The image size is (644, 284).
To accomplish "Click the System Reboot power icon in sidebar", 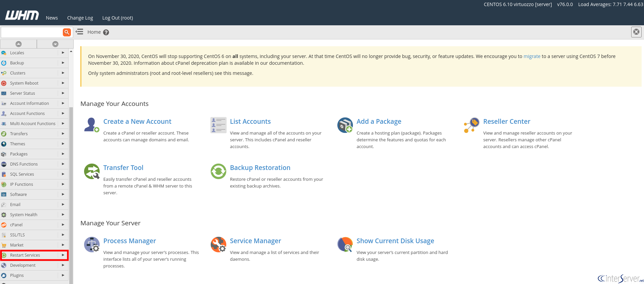I will (x=4, y=83).
